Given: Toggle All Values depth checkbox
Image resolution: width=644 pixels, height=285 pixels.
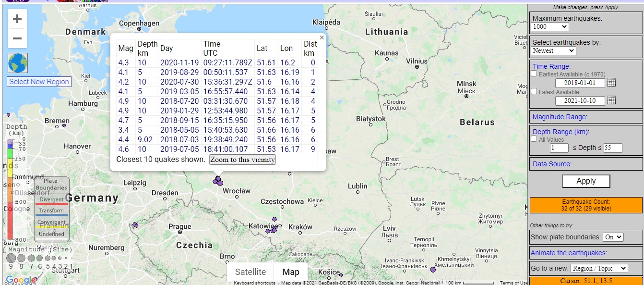Looking at the screenshot, I should coord(535,139).
